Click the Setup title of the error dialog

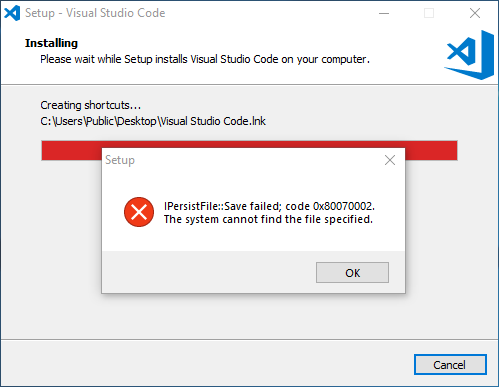tap(120, 160)
